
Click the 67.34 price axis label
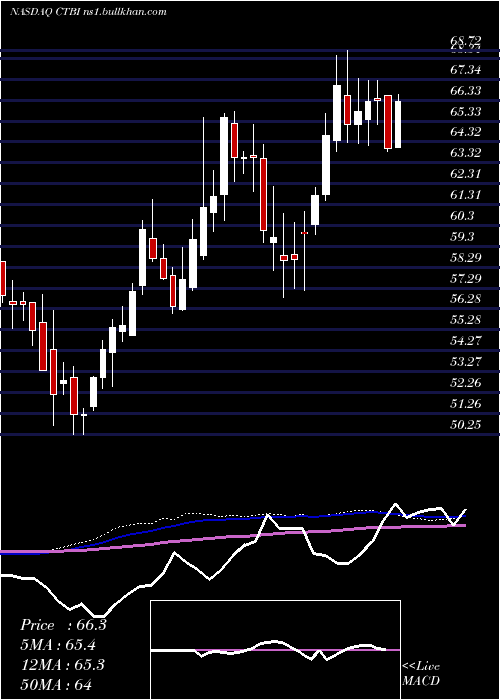(466, 70)
